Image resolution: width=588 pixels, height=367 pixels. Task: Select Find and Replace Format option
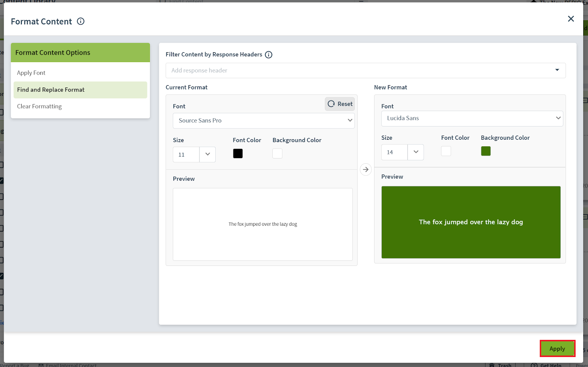pos(80,90)
